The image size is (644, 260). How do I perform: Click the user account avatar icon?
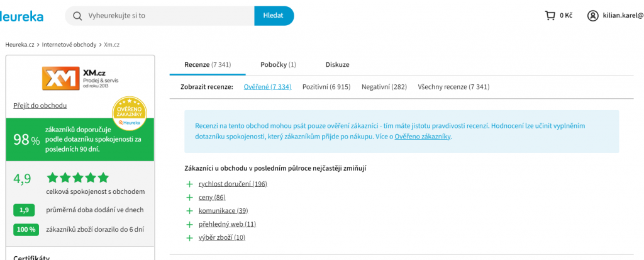tap(592, 16)
